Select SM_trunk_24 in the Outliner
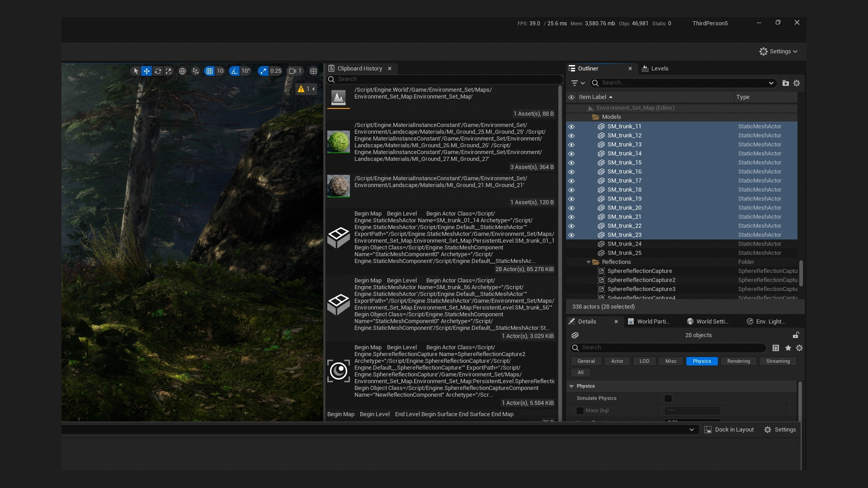 point(682,244)
